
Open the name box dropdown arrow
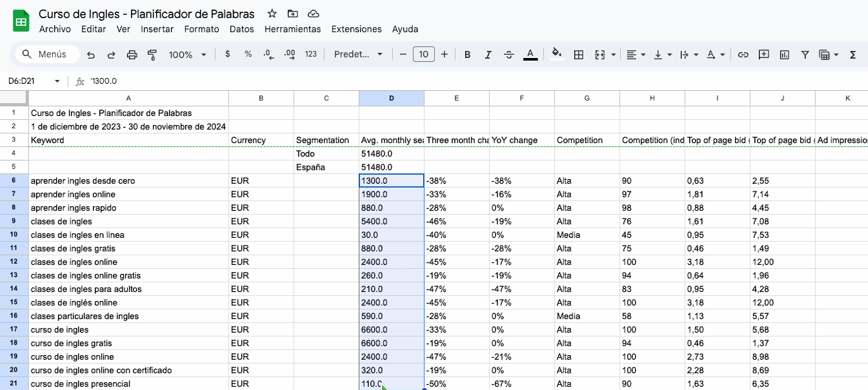pyautogui.click(x=57, y=81)
